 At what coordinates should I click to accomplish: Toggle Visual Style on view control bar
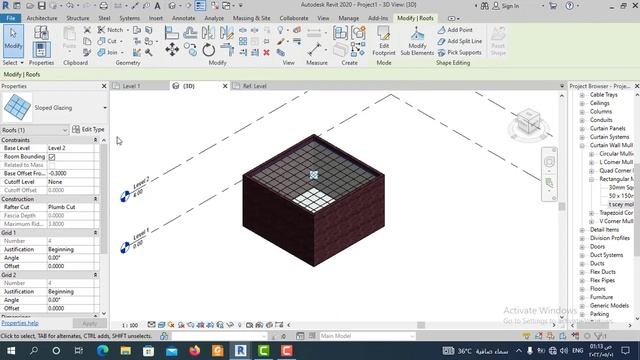point(161,325)
